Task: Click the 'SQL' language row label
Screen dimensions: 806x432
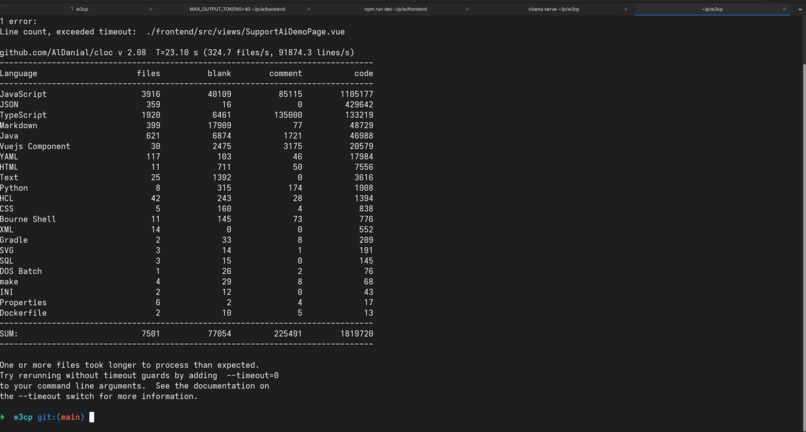Action: coord(7,261)
